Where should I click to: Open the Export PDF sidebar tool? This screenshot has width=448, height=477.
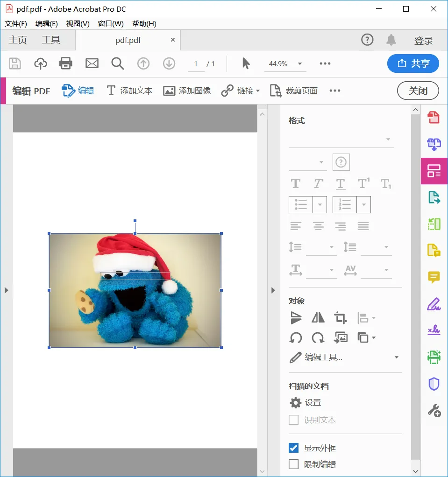(x=434, y=197)
